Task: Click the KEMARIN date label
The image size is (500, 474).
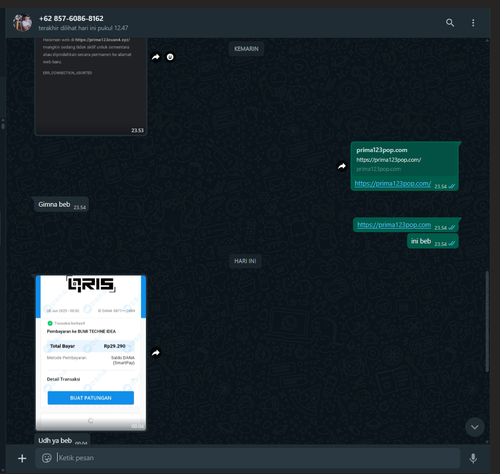Action: coord(246,49)
